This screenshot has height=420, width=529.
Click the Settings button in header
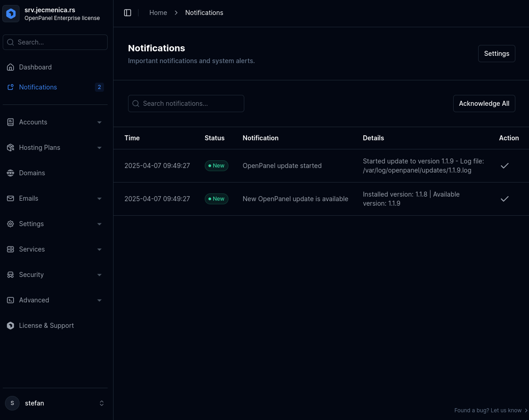point(496,54)
